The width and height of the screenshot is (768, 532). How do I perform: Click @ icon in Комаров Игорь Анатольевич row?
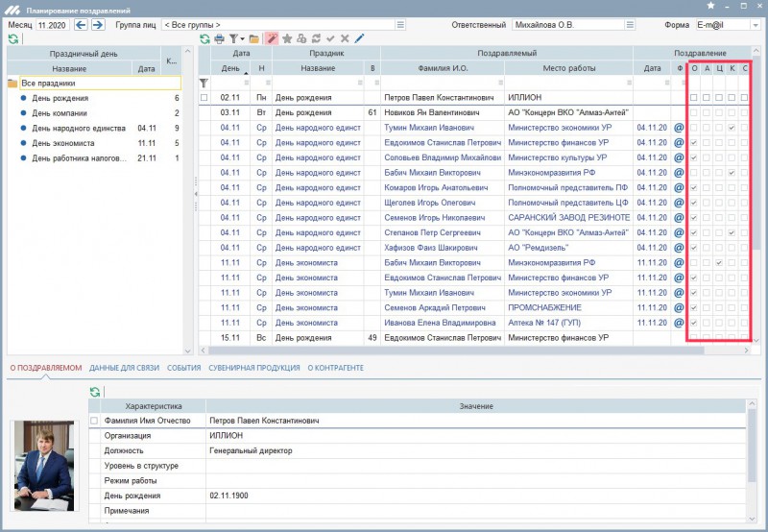(x=679, y=187)
